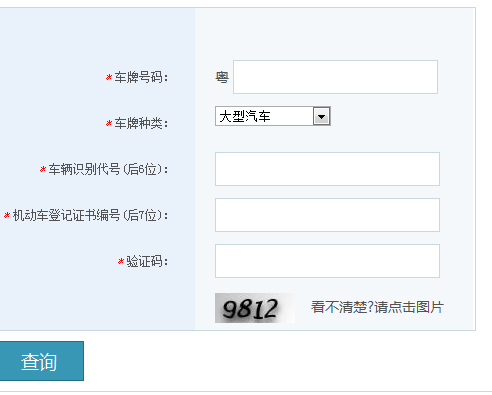
Task: Open the 大型汽车 plate type dropdown
Action: [273, 116]
